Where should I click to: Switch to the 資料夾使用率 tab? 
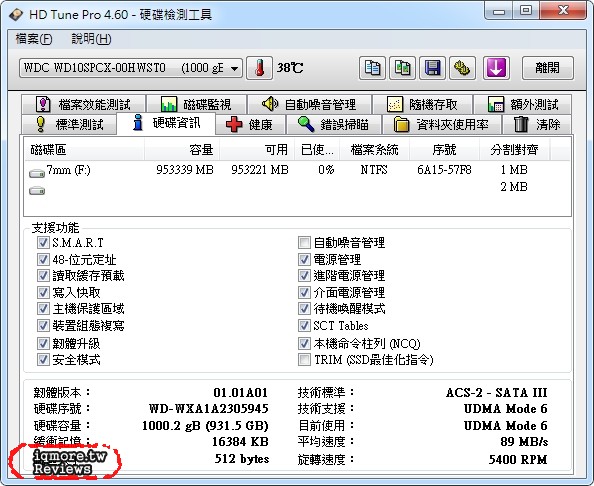click(x=441, y=124)
